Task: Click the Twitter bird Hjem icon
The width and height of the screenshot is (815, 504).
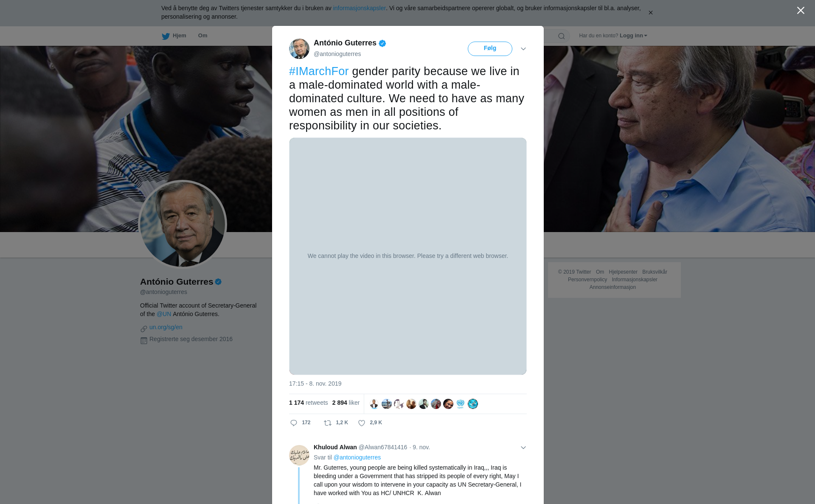Action: pos(166,36)
